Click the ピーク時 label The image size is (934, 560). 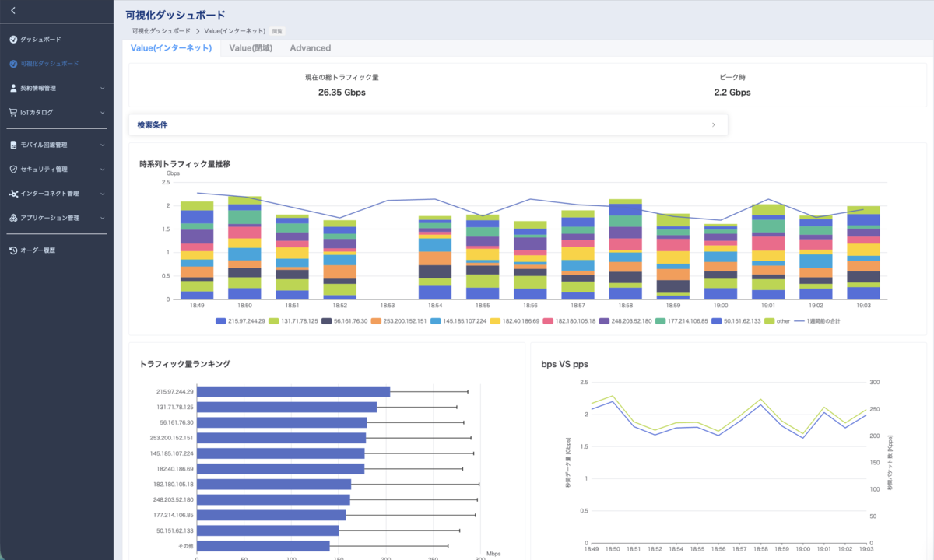(732, 78)
